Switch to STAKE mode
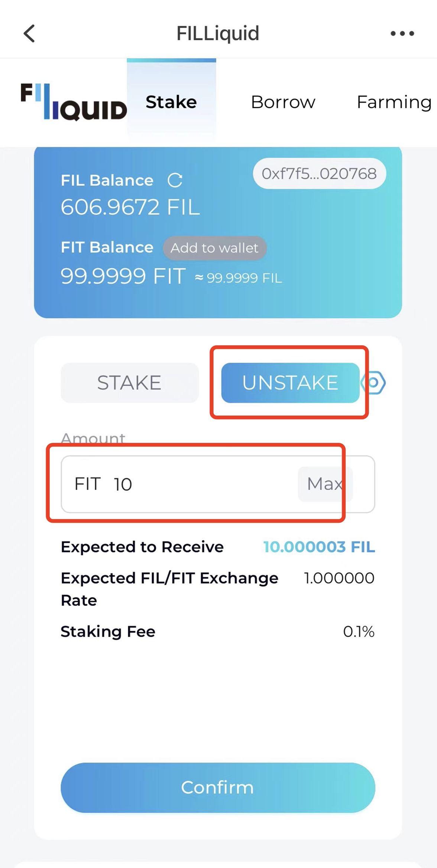This screenshot has width=437, height=868. pos(129,382)
